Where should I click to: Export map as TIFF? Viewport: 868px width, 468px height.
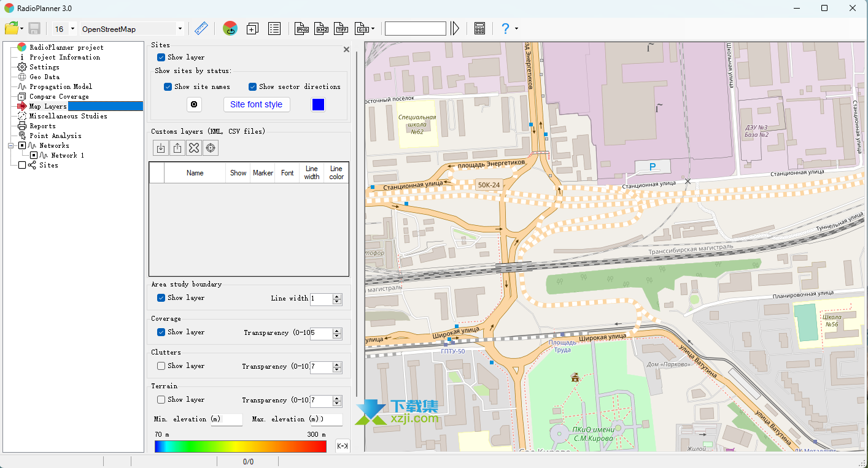(342, 28)
